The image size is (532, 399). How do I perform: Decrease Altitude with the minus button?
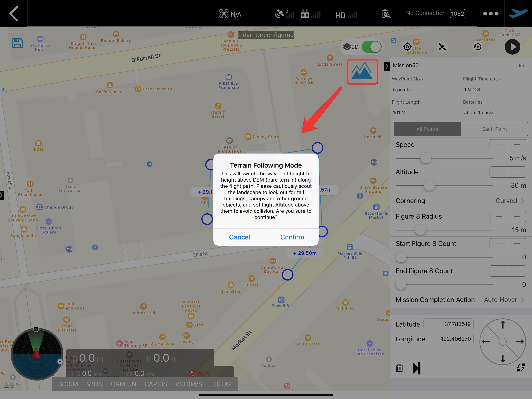[499, 172]
